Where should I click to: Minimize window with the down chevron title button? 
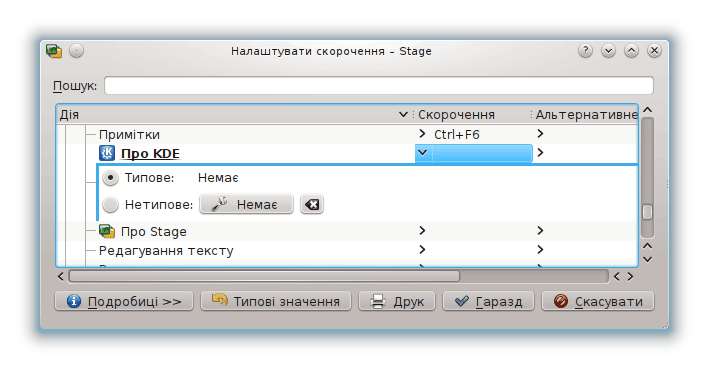pos(608,51)
